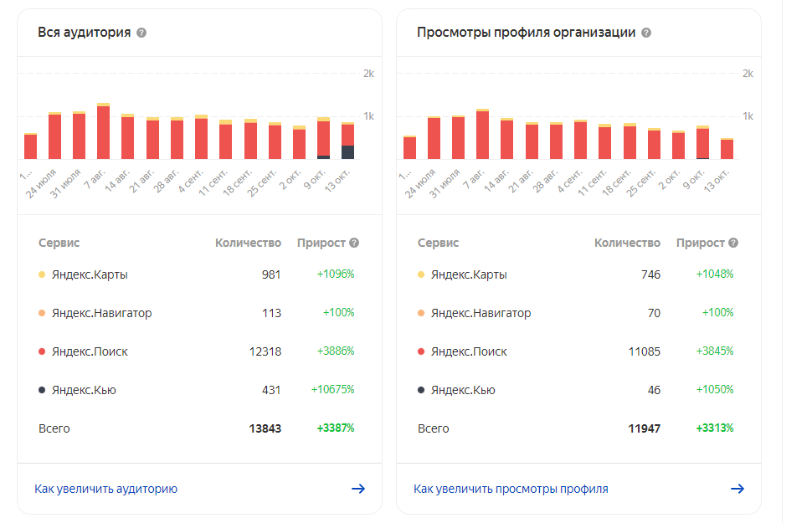Image resolution: width=812 pixels, height=523 pixels.
Task: Click the 31 июля bar in Просмотры профиля chart
Action: [458, 137]
